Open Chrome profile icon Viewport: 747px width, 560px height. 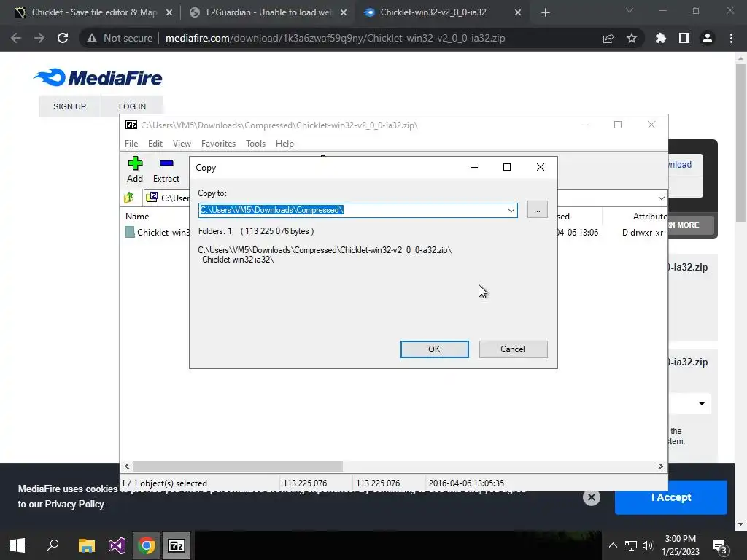(x=708, y=38)
